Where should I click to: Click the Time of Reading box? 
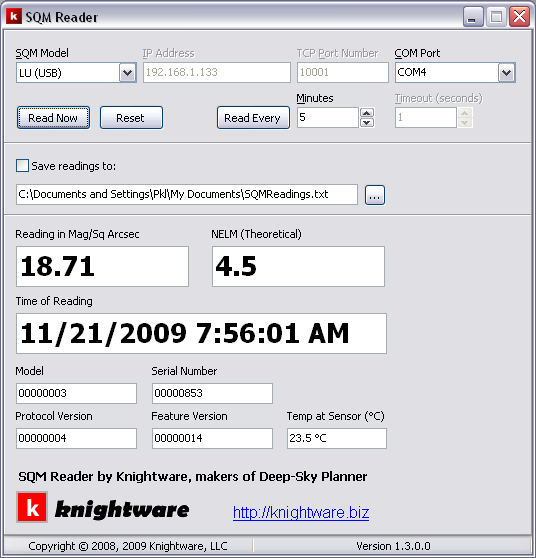pyautogui.click(x=201, y=333)
